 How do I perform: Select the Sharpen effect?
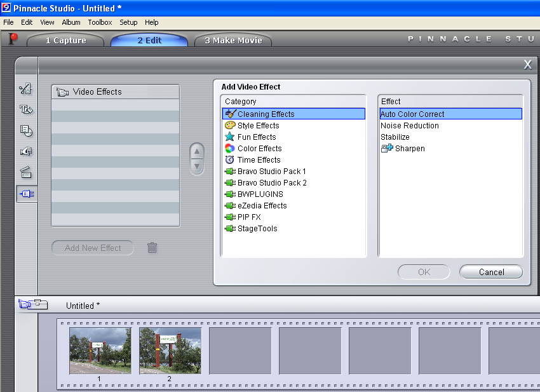pos(451,148)
